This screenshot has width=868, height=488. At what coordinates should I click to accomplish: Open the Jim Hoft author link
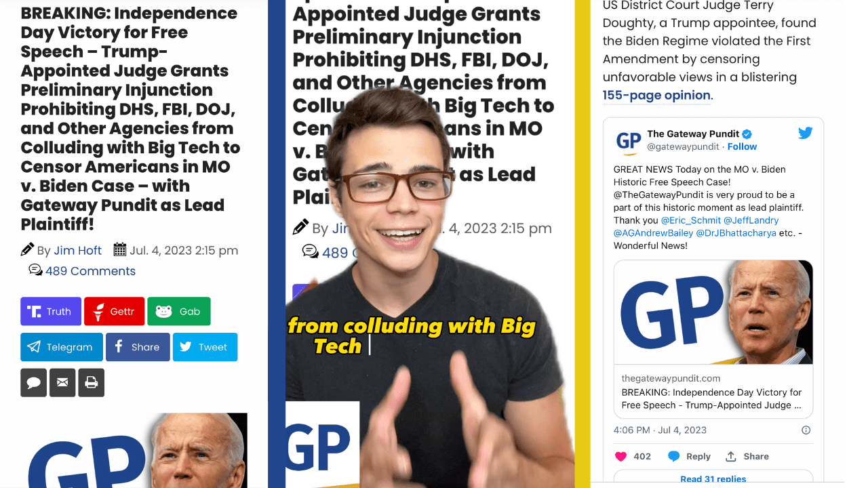78,250
